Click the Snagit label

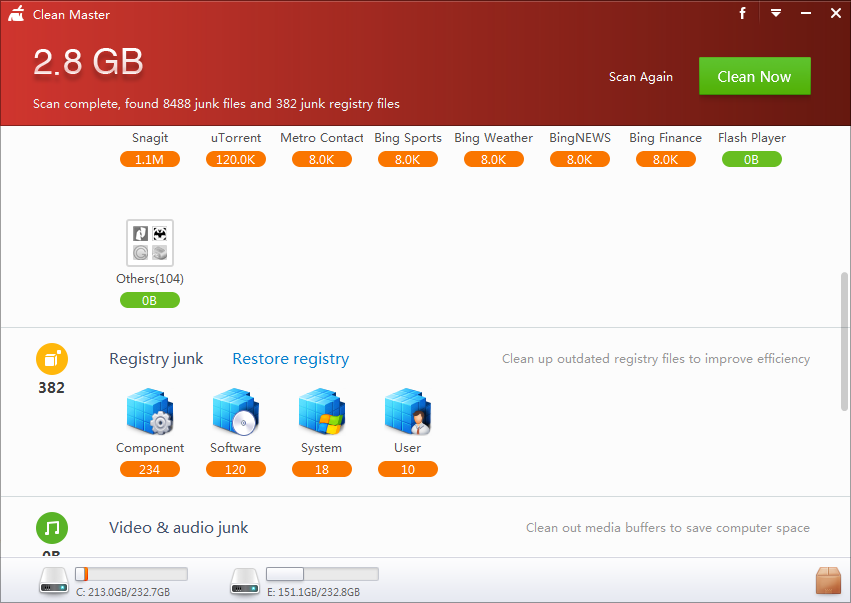click(x=150, y=138)
